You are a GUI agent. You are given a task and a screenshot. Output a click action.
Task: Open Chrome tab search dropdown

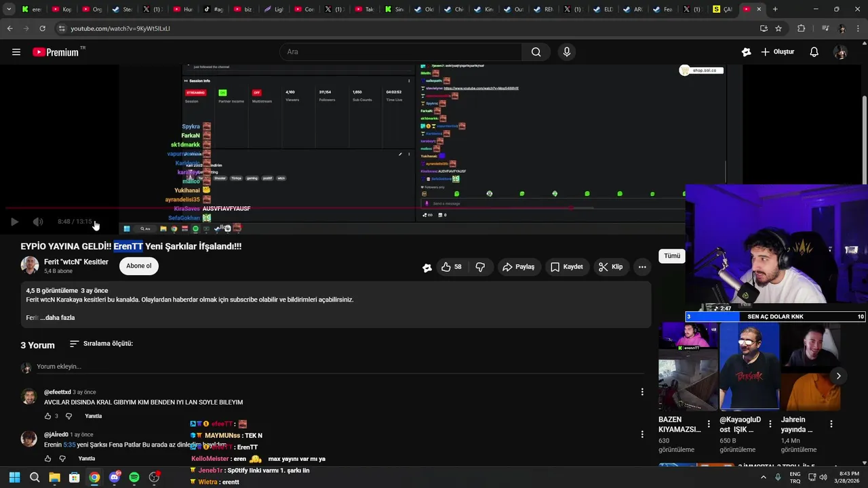point(9,9)
